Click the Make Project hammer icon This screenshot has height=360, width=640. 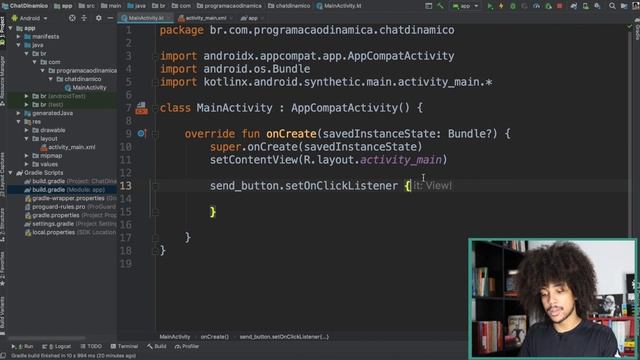click(x=440, y=6)
